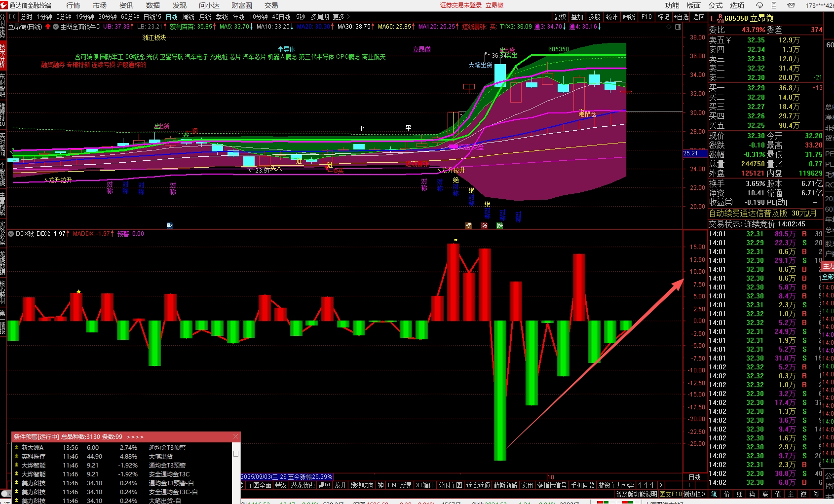Open the 选项 menu

tap(737, 5)
